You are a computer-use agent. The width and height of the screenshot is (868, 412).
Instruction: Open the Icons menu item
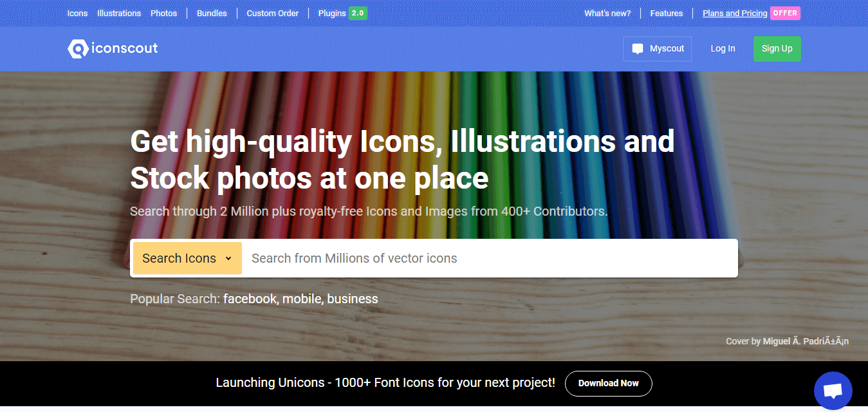pos(77,13)
